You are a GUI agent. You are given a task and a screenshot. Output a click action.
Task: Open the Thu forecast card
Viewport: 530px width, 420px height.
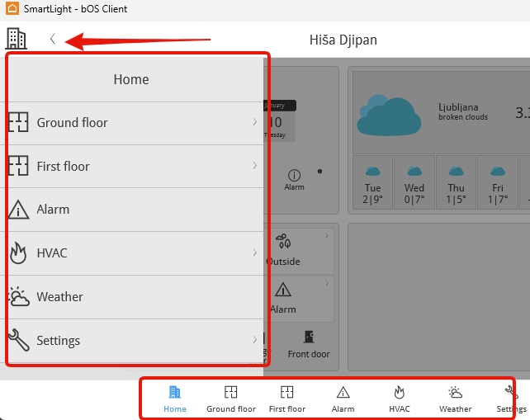point(456,182)
